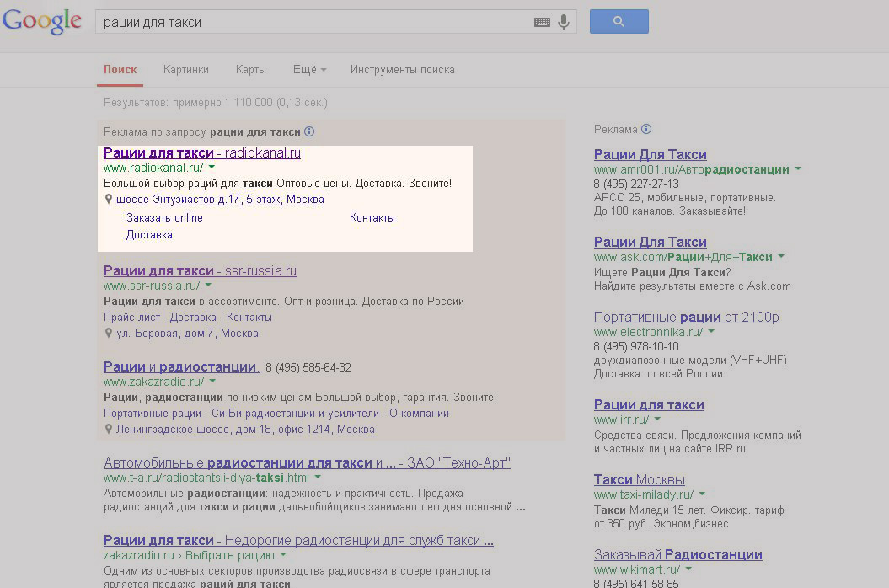This screenshot has width=889, height=588.
Task: Click phone number 8 (495) 227-27-13
Action: (636, 184)
